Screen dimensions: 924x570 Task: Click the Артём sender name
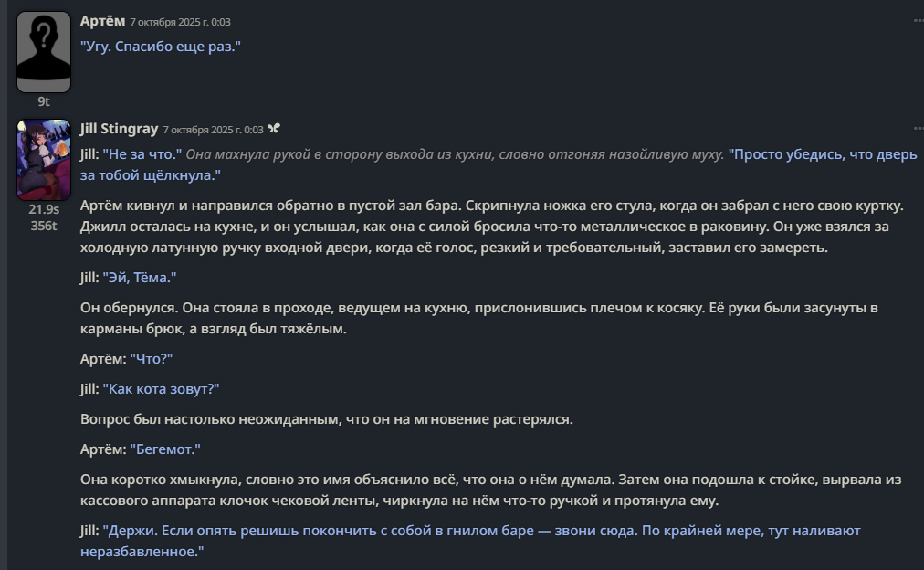(x=101, y=20)
